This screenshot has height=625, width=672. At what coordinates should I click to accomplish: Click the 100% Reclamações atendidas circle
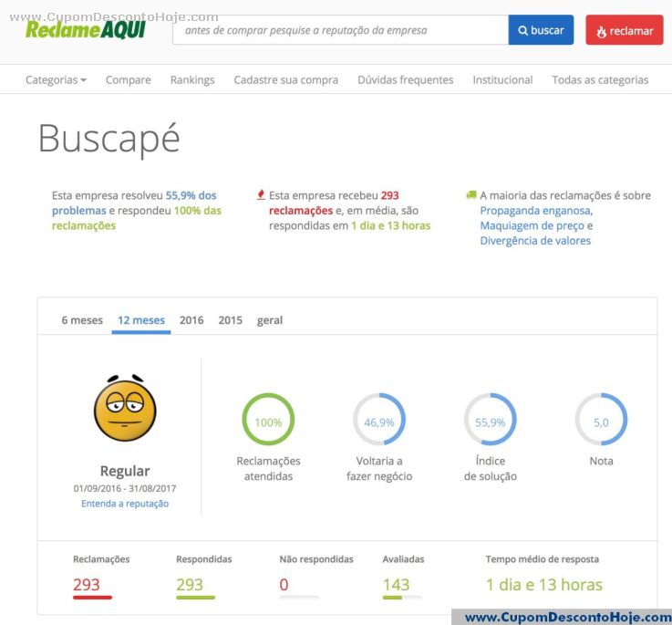268,419
